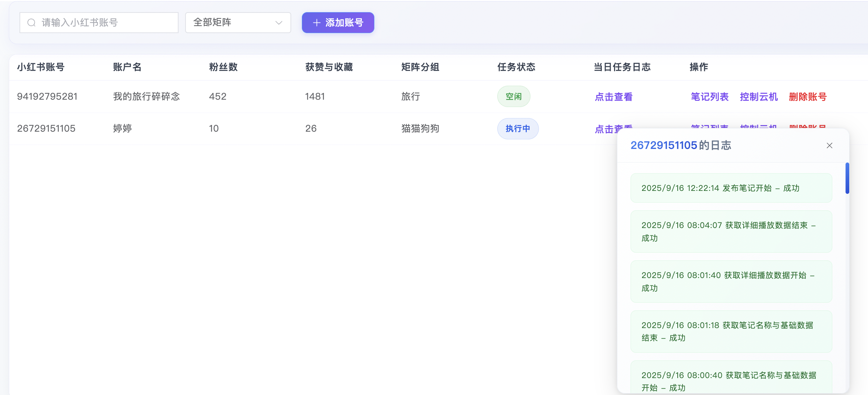Click the search magnifier icon
The width and height of the screenshot is (868, 395).
tap(32, 23)
